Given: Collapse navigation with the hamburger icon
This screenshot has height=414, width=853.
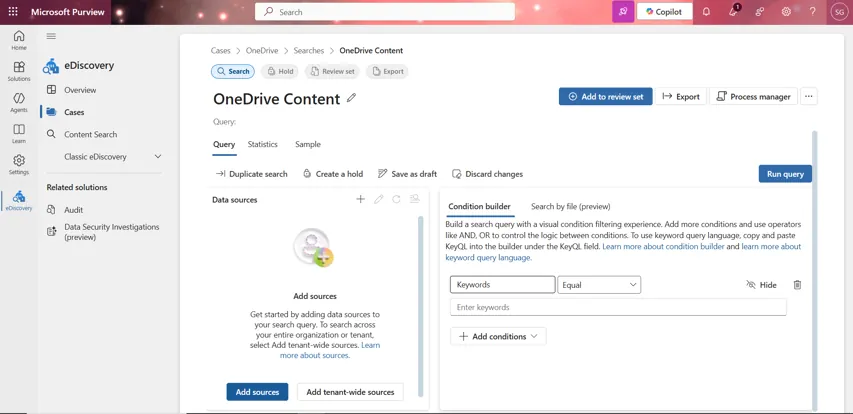Looking at the screenshot, I should coord(51,36).
